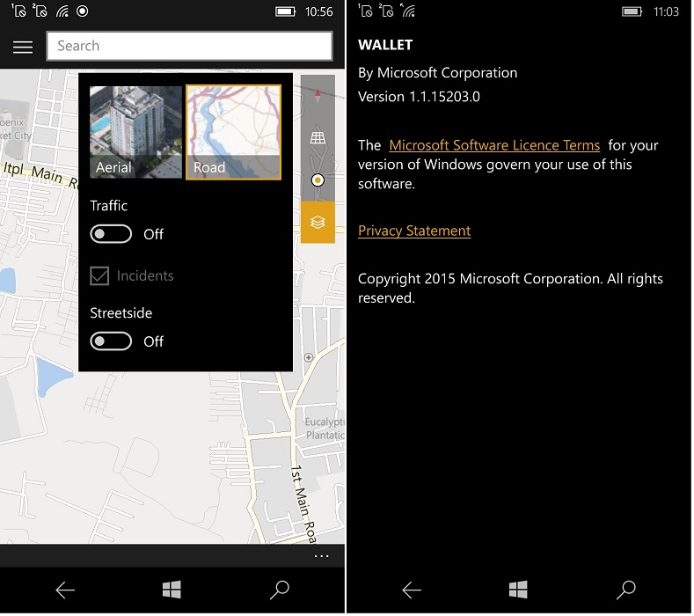This screenshot has width=694, height=616.
Task: Tap the 1st Main Road map label
Action: (x=303, y=504)
